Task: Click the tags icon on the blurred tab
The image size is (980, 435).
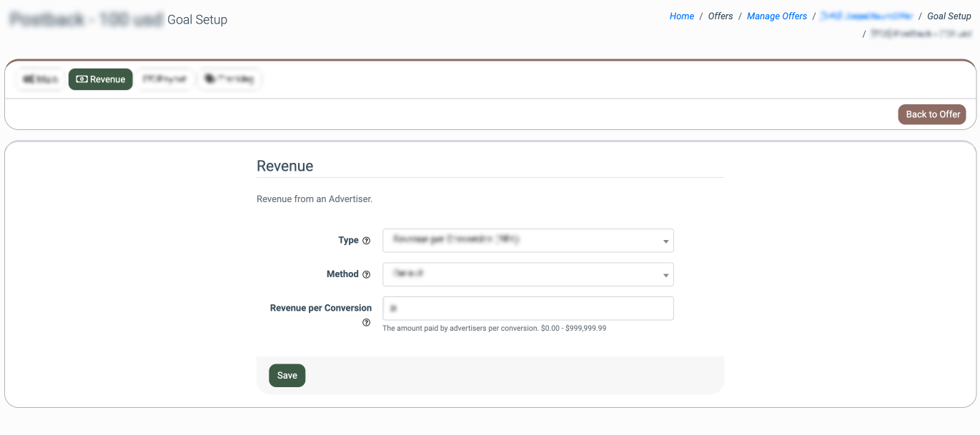Action: click(209, 79)
